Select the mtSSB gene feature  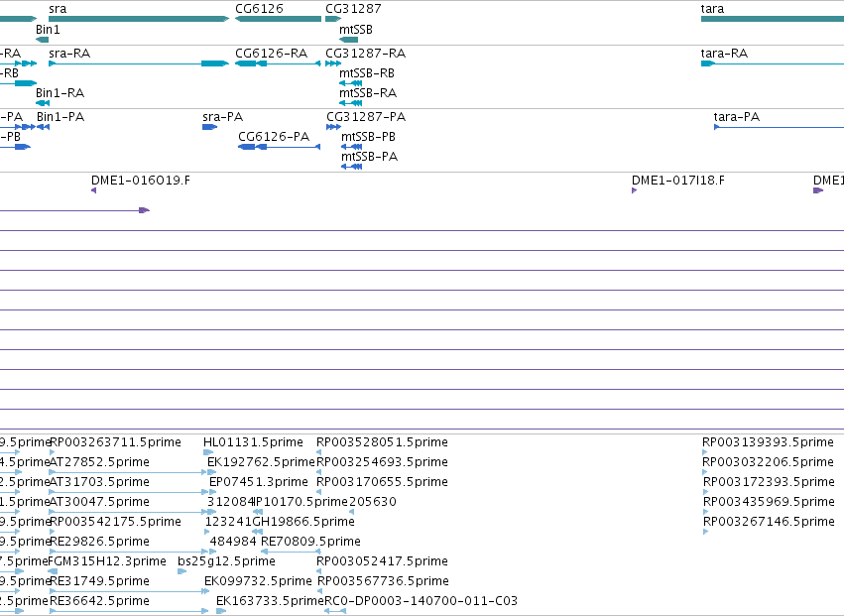click(349, 40)
